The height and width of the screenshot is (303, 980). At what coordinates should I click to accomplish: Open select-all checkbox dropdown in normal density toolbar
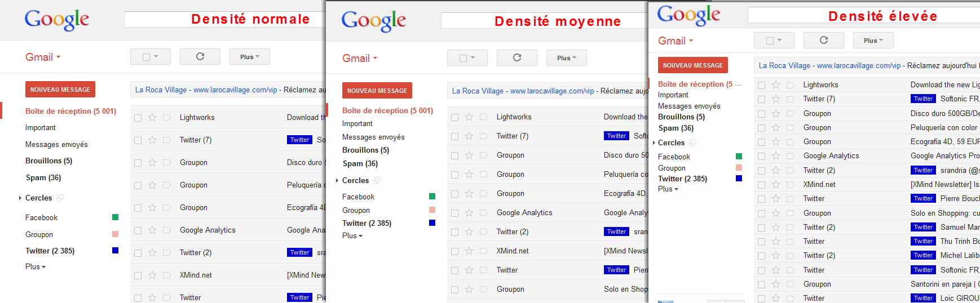(x=156, y=57)
